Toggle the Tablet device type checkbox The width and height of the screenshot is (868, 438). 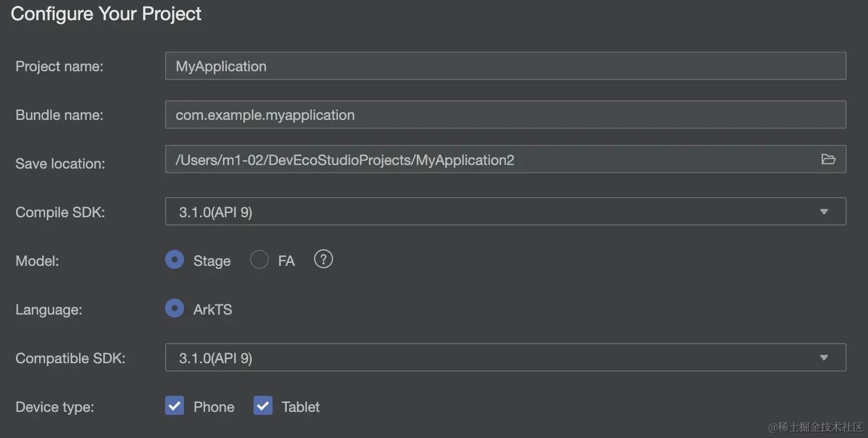point(263,406)
